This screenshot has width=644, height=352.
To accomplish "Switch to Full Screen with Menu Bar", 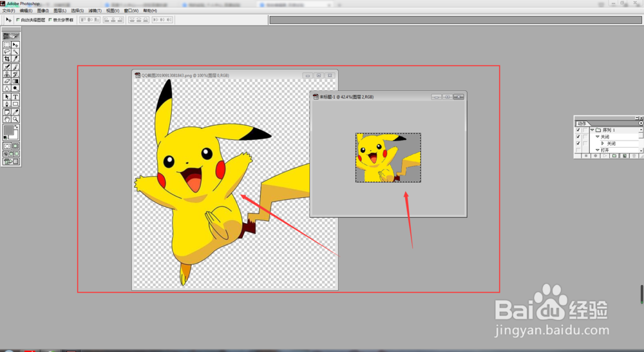I will [x=11, y=154].
